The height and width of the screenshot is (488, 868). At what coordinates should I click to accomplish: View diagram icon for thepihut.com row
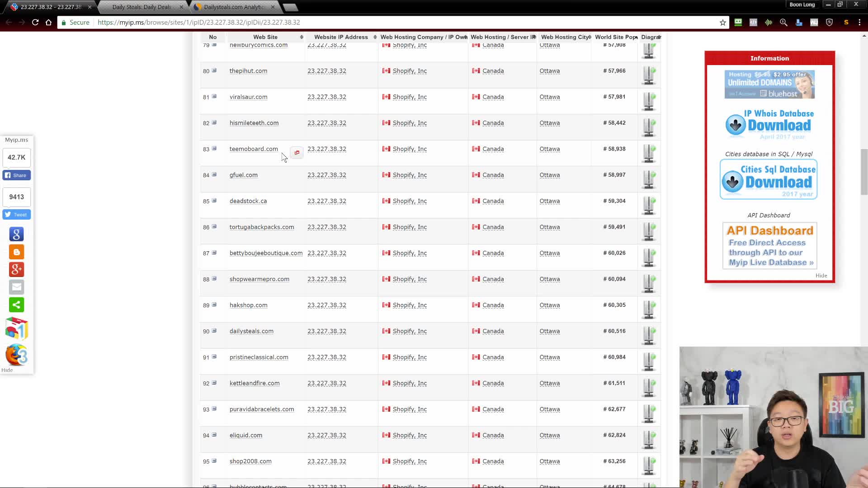(649, 75)
